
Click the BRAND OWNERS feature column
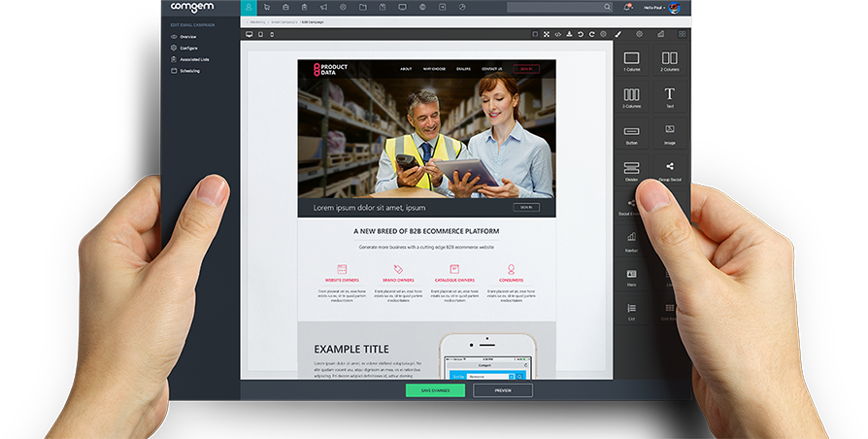click(x=398, y=283)
